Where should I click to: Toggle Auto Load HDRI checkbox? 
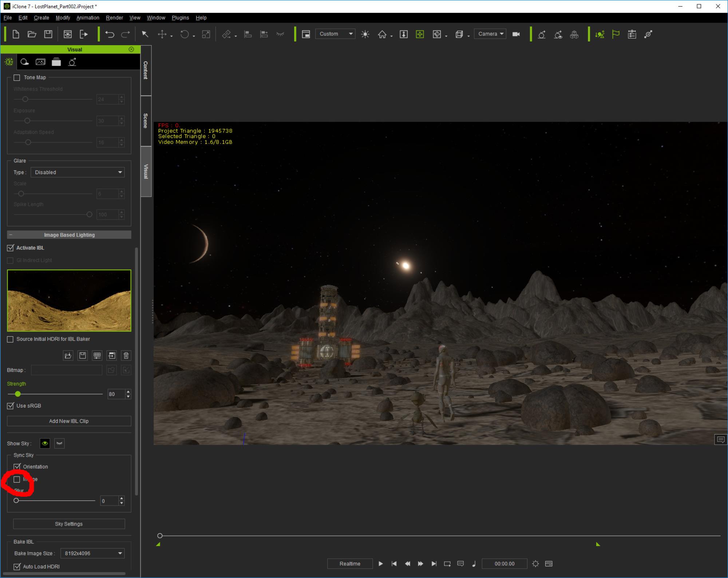(17, 567)
